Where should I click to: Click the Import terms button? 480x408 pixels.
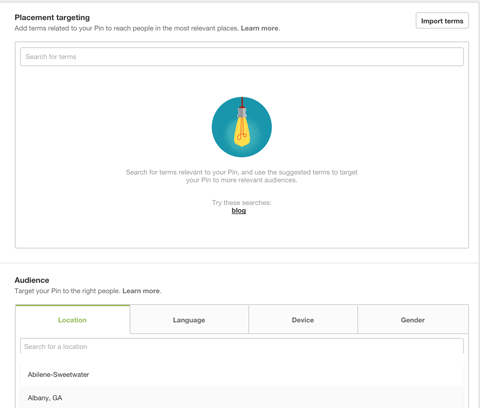442,21
